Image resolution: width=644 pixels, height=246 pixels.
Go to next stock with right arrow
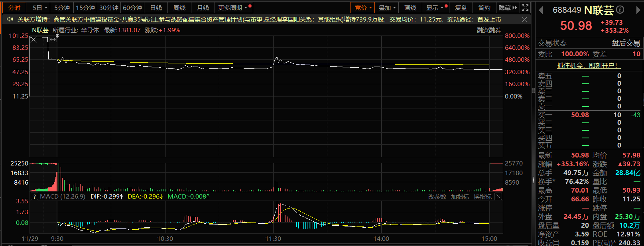pos(638,10)
